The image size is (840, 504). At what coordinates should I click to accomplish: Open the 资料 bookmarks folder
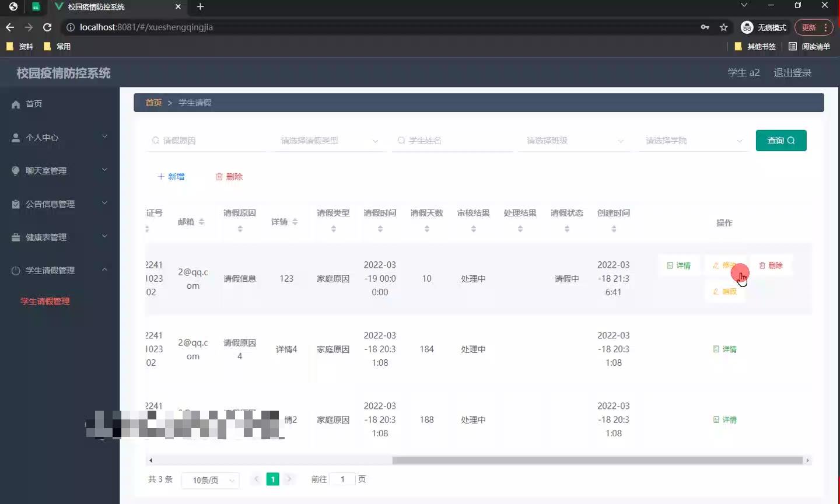(20, 47)
